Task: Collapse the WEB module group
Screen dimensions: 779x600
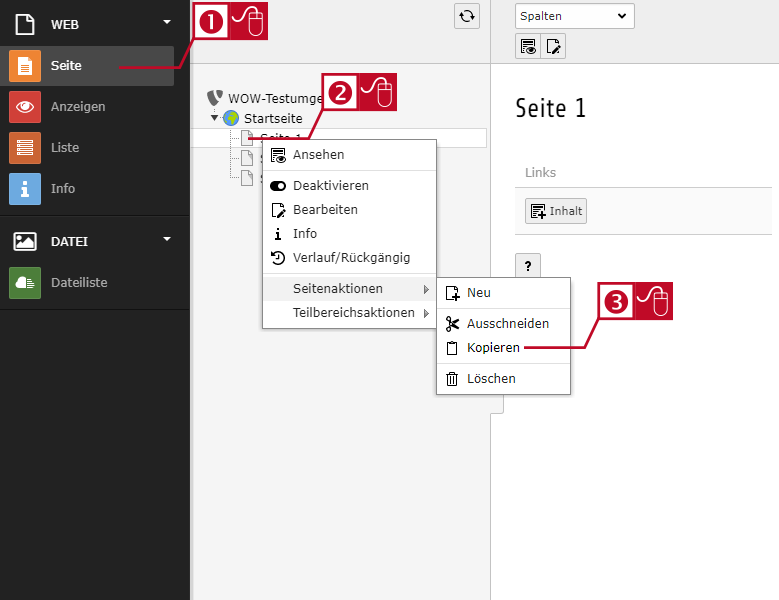Action: (167, 22)
